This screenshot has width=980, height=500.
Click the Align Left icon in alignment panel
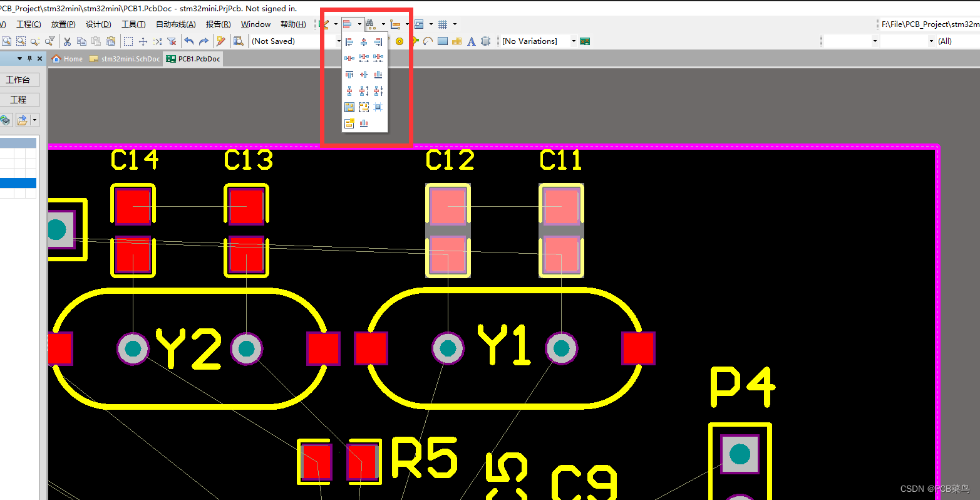349,41
